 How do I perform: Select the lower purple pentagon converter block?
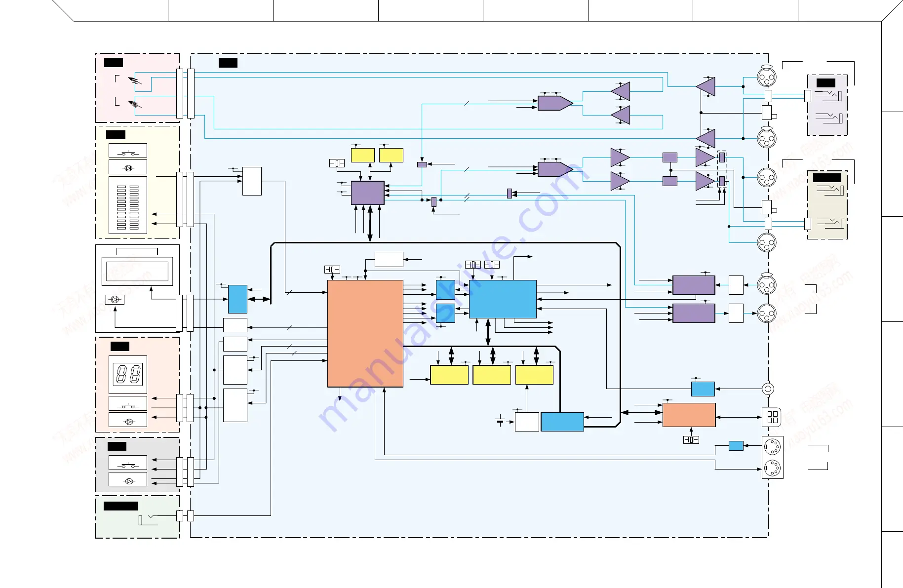(x=555, y=169)
